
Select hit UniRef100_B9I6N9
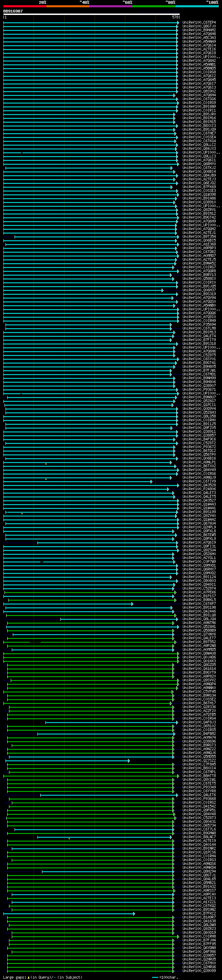point(199,106)
